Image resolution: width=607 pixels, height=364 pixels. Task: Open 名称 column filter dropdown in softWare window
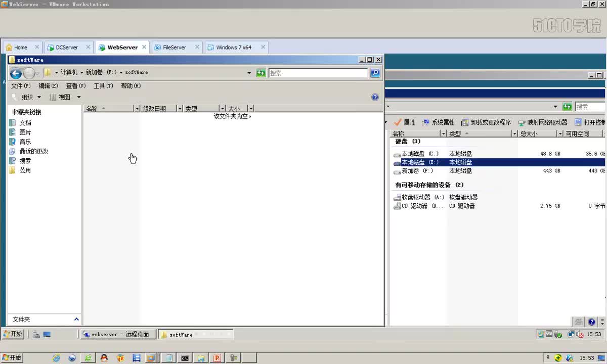(137, 109)
